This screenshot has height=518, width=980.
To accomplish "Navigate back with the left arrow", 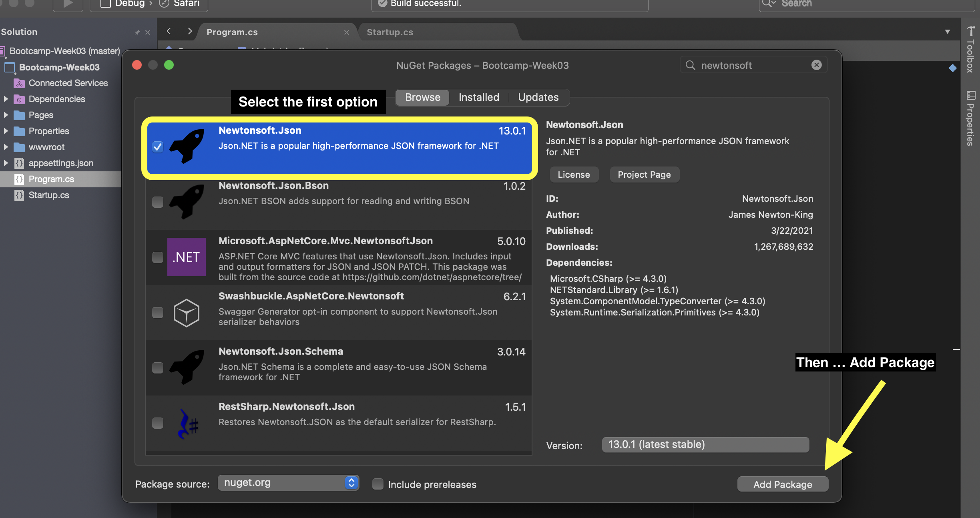I will pos(169,31).
